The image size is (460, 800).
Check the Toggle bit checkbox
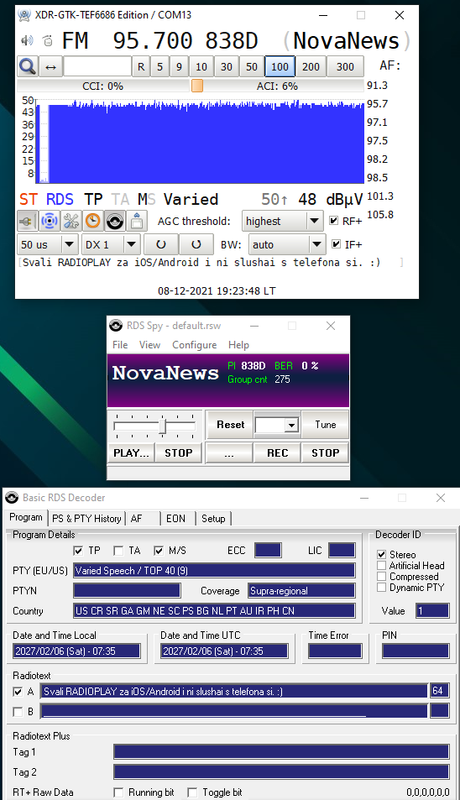[192, 792]
